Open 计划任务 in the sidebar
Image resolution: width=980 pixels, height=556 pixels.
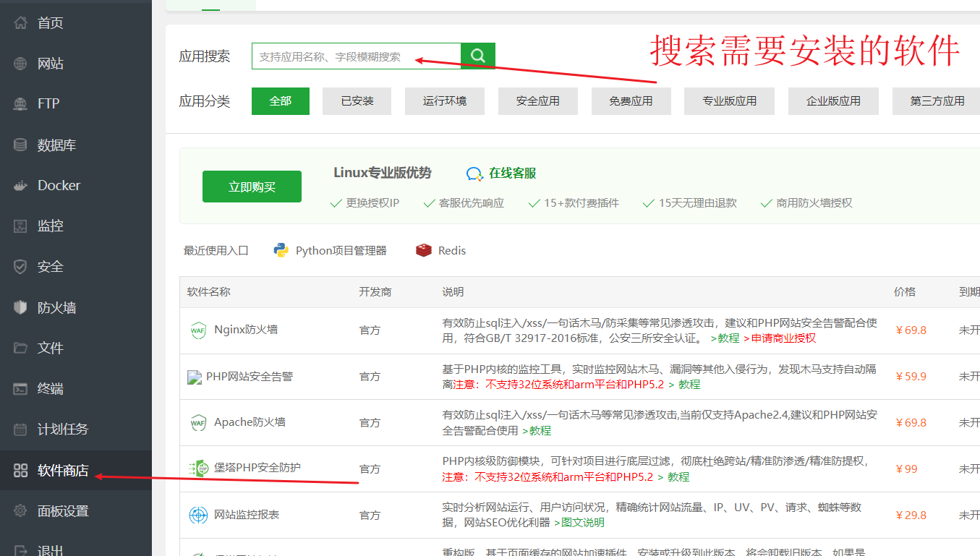pyautogui.click(x=63, y=429)
